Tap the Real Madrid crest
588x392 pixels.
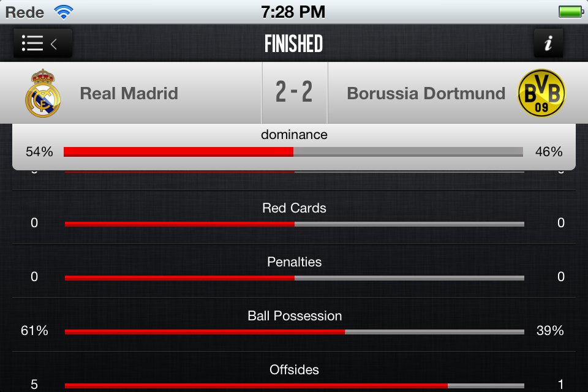(x=42, y=93)
